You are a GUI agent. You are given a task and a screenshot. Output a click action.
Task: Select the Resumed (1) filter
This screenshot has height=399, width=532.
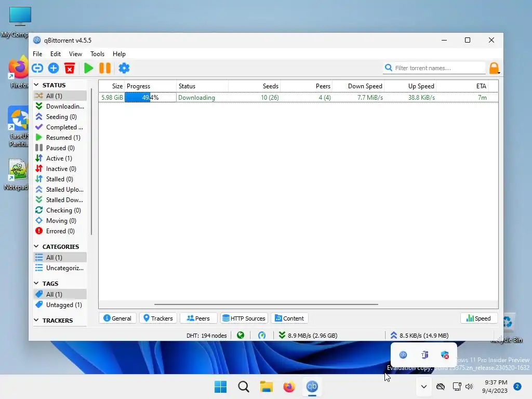coord(60,137)
